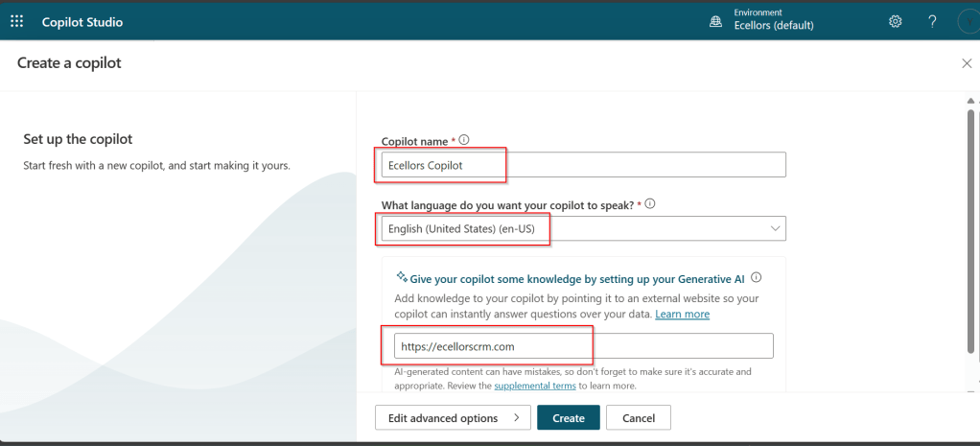Select Ecellors (default) environment
Viewport: 980px width, 446px height.
coord(773,26)
